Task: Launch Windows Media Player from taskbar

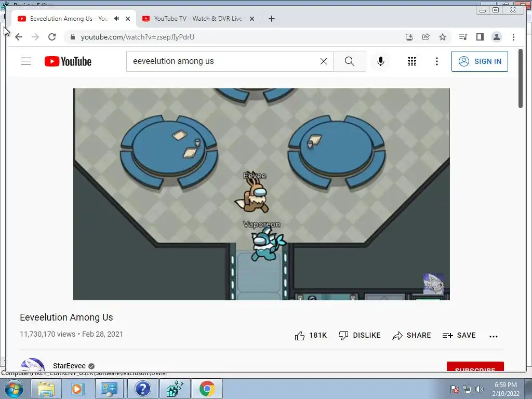Action: (78, 389)
